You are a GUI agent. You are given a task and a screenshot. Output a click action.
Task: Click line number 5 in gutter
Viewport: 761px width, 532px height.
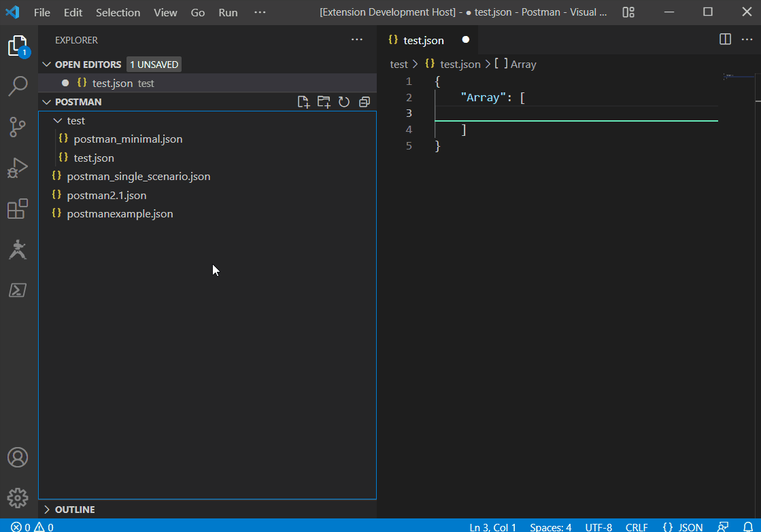point(409,146)
